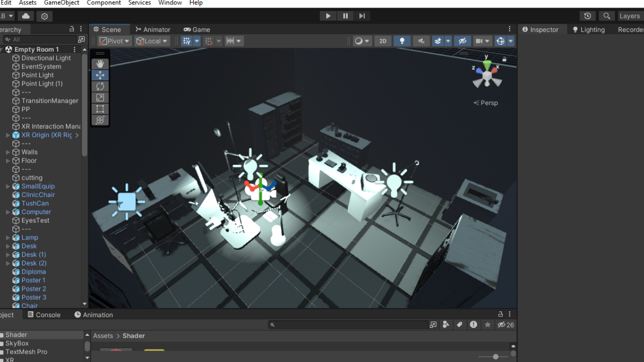Adjust the asset thumbnail size slider
644x362 pixels.
point(496,356)
